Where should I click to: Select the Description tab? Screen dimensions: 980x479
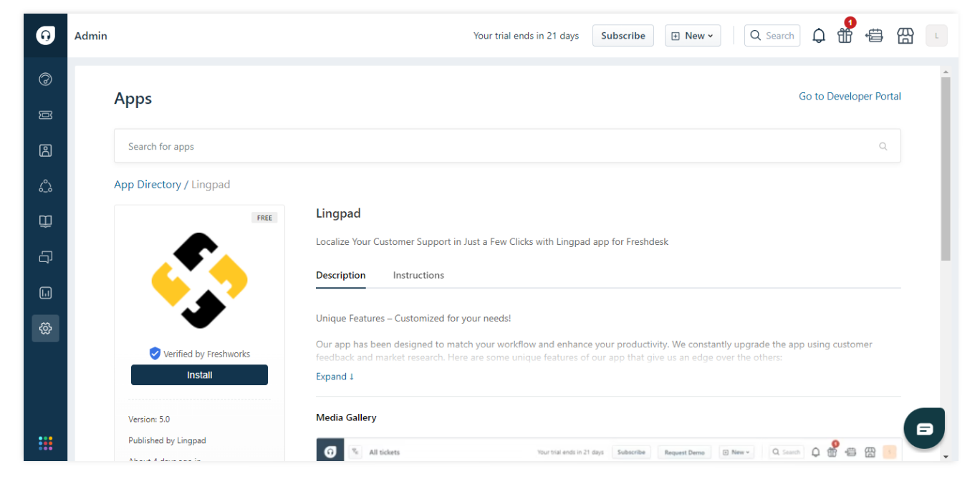pos(340,276)
